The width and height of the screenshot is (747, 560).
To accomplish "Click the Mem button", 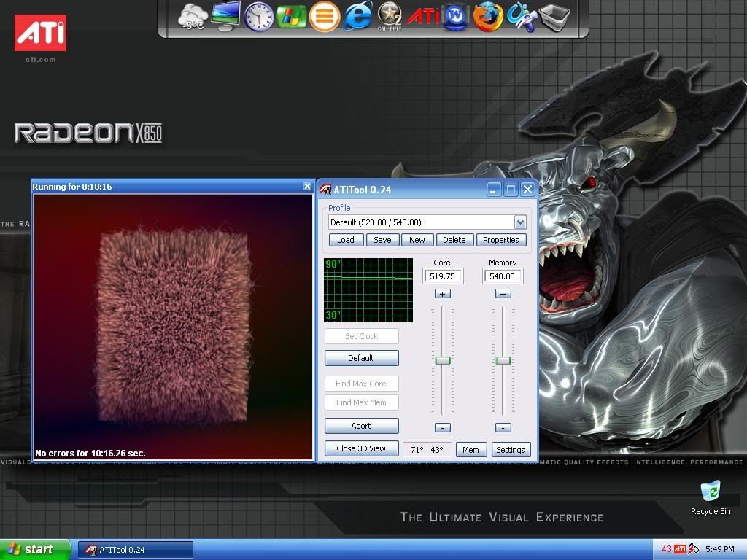I will (471, 450).
